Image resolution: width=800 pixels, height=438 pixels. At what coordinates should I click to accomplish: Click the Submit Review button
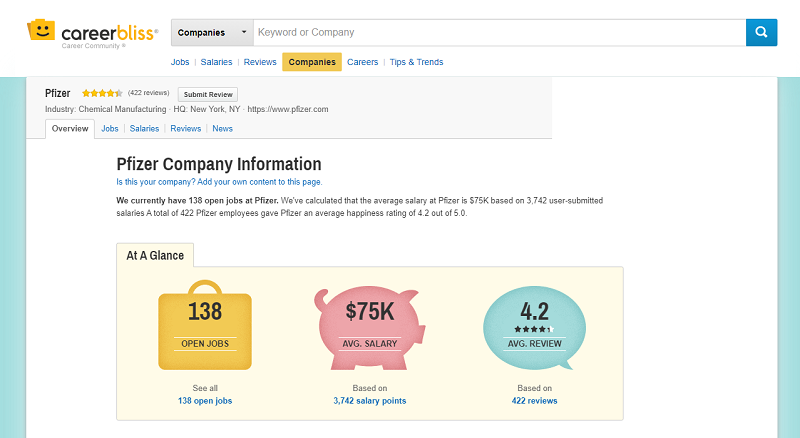pos(208,94)
